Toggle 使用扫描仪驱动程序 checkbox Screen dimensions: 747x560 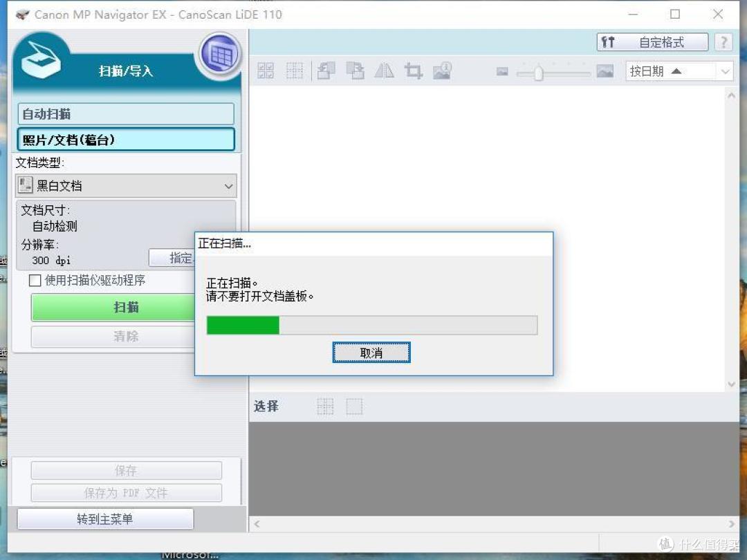[35, 281]
